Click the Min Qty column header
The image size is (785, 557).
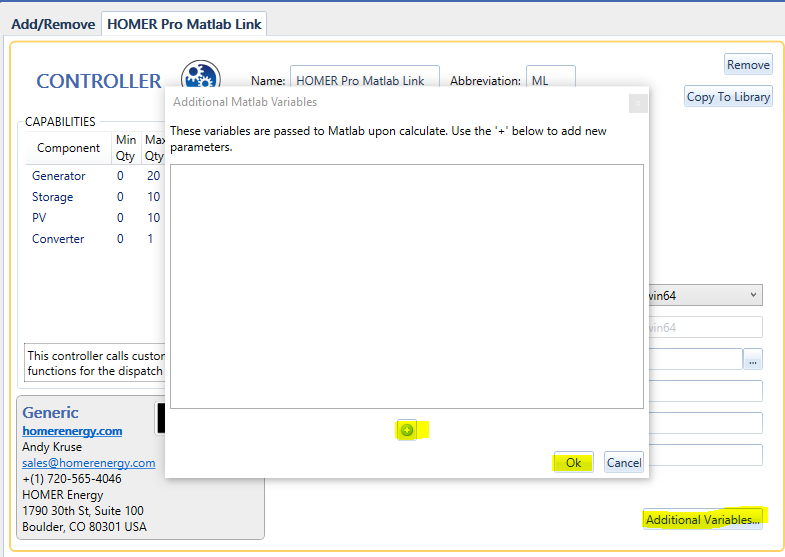[x=126, y=148]
